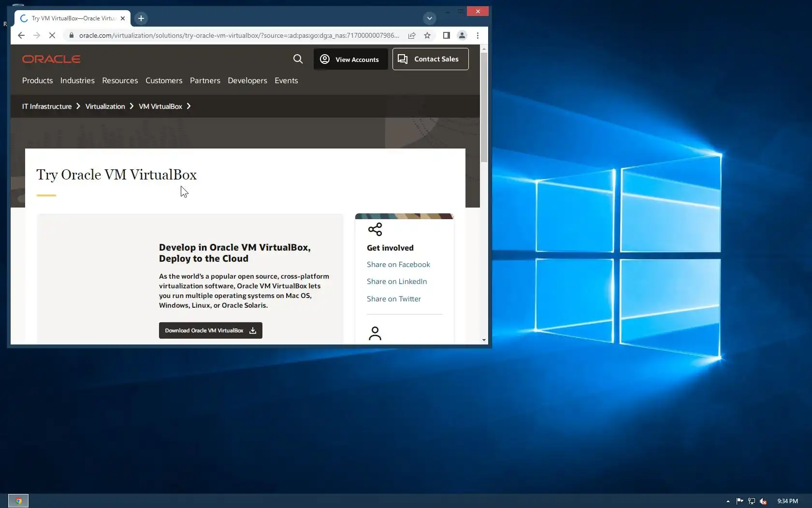Image resolution: width=812 pixels, height=508 pixels.
Task: Maximize the Chrome window
Action: tap(461, 11)
